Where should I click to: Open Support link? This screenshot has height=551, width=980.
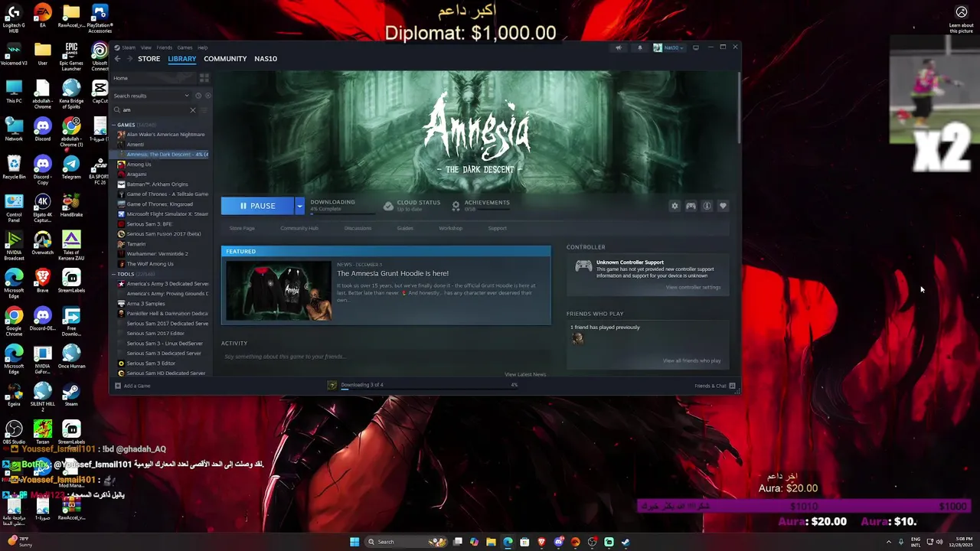pyautogui.click(x=498, y=228)
